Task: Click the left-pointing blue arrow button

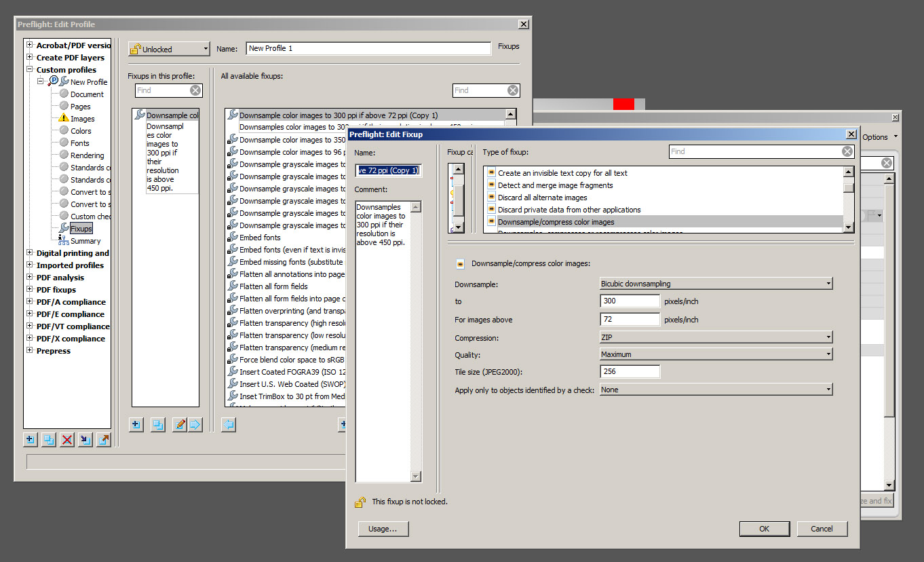Action: (x=229, y=425)
